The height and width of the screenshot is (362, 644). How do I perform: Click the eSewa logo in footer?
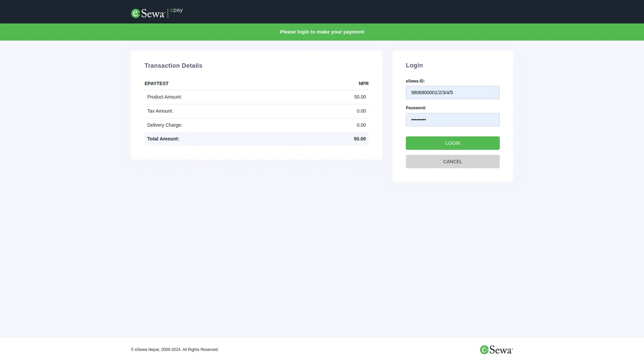tap(496, 350)
